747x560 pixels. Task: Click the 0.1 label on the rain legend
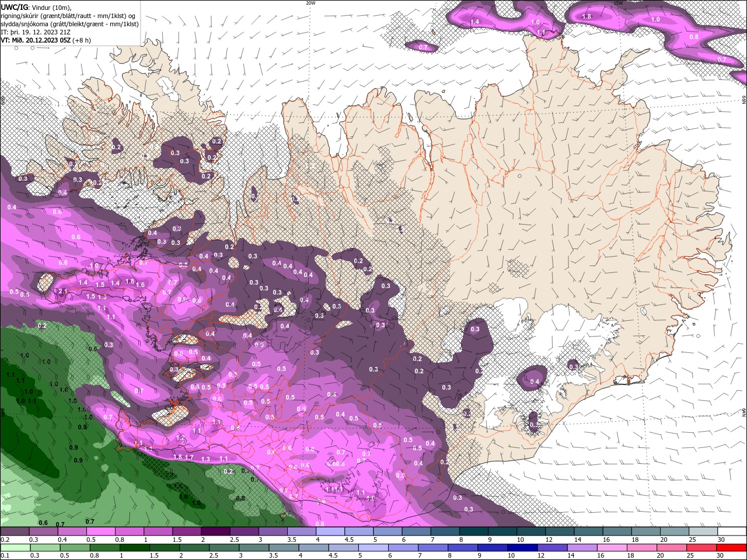[6, 556]
